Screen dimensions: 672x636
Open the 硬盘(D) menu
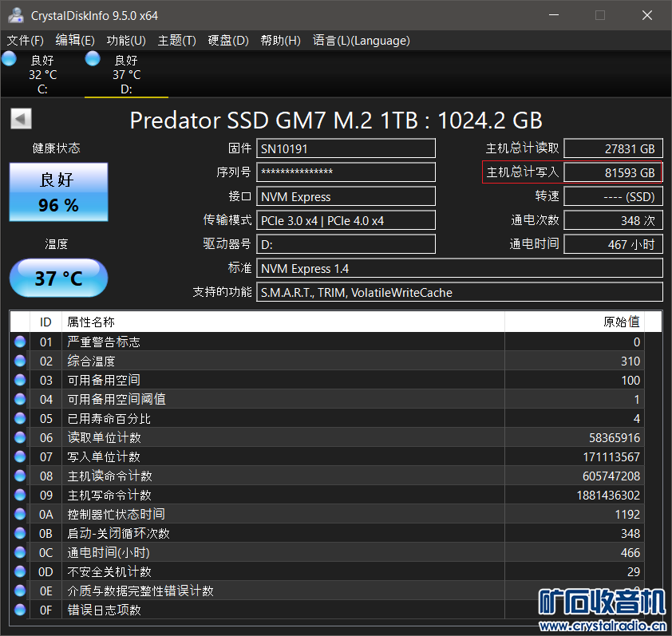(x=228, y=41)
